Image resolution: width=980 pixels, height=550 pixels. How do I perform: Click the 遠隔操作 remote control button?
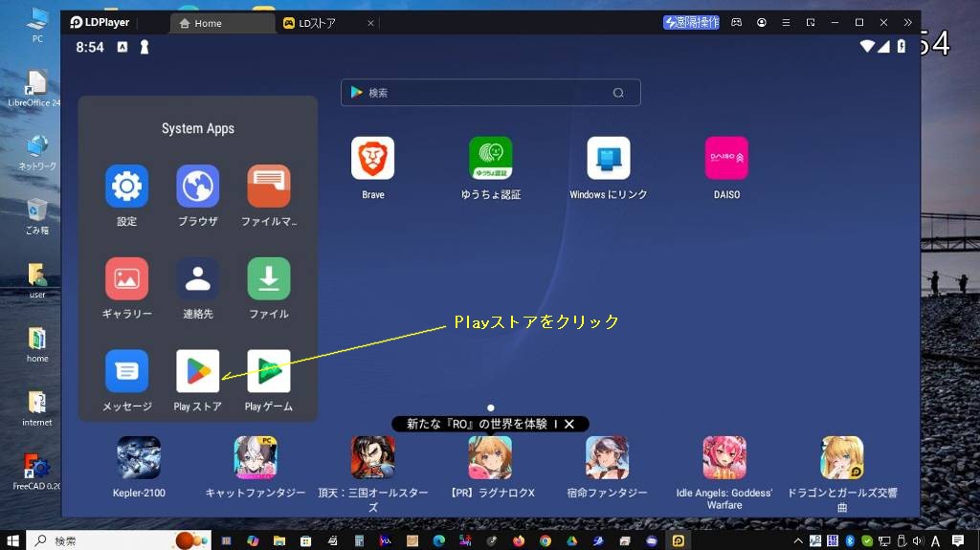tap(691, 23)
